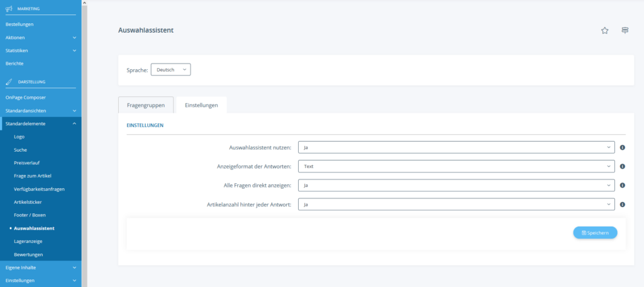Click the layout icon next to star
The height and width of the screenshot is (287, 644).
pyautogui.click(x=625, y=30)
